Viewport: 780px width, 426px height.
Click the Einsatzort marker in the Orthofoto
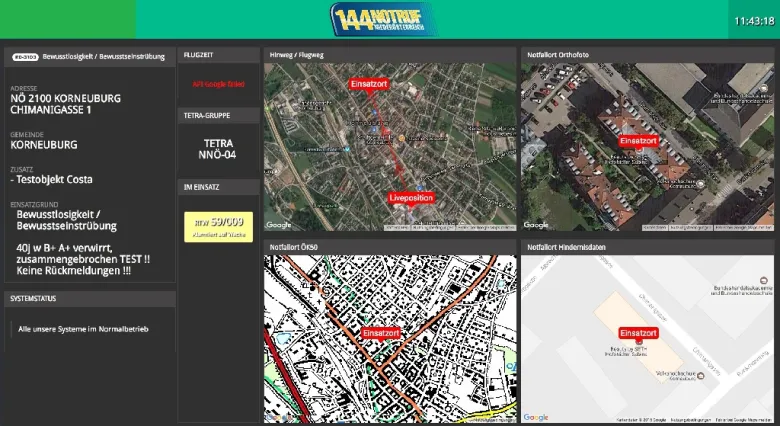(x=638, y=141)
